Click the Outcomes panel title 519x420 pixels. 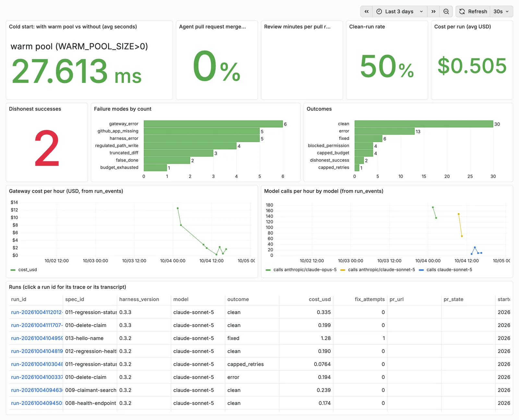coord(319,109)
